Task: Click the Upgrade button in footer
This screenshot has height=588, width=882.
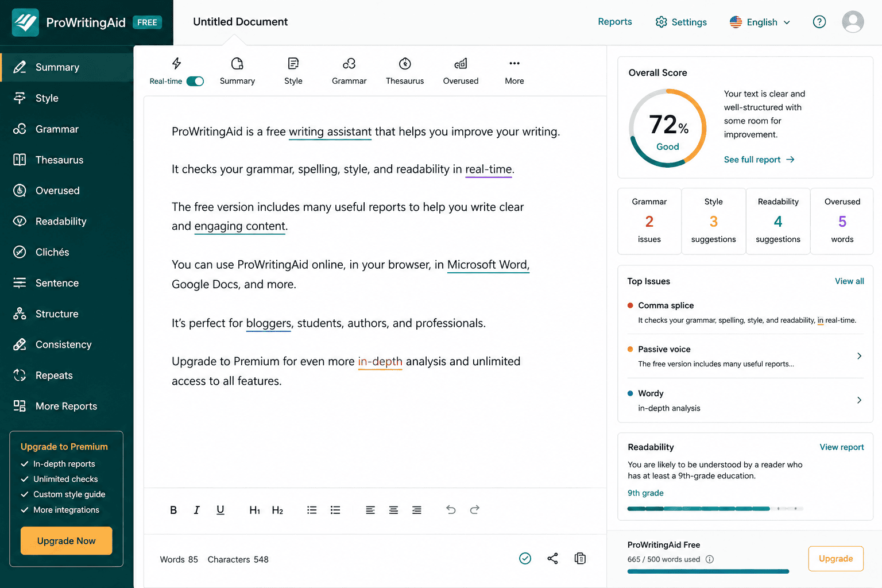Action: (x=836, y=559)
